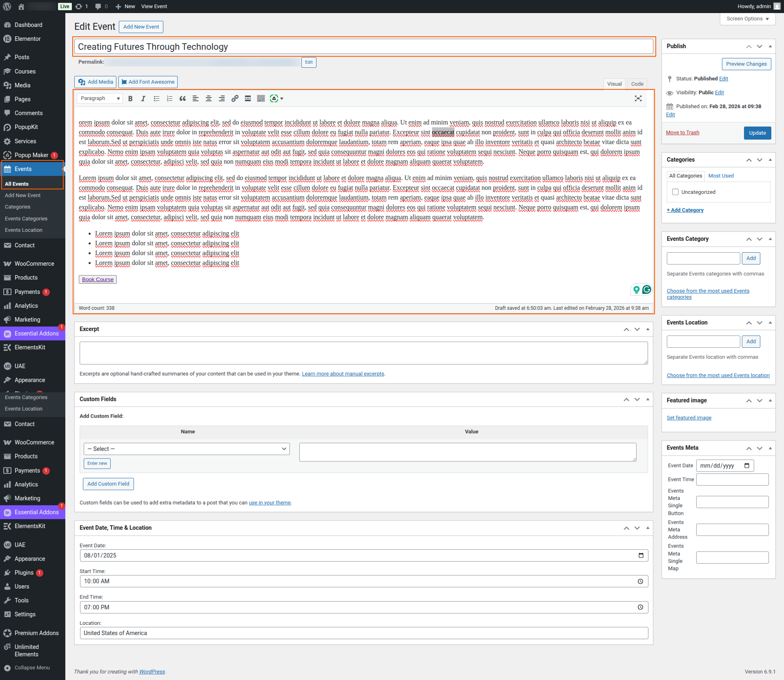Center align the paragraph text
The image size is (784, 680).
(209, 98)
